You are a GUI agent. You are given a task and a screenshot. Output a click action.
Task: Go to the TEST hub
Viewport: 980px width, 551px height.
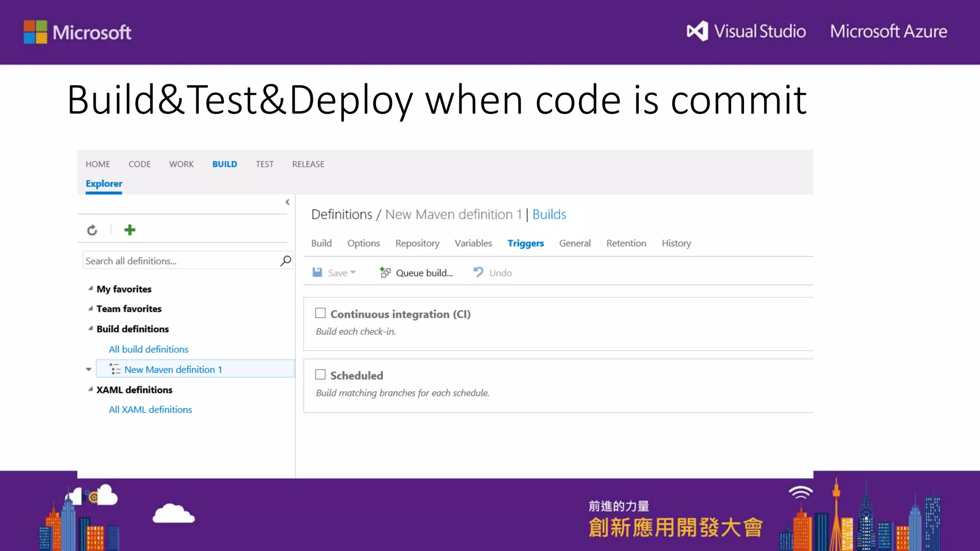tap(265, 164)
